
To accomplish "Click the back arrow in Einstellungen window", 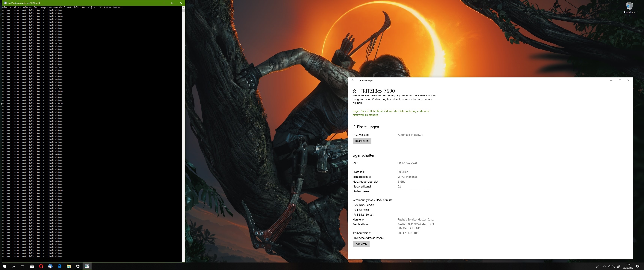I will pos(353,80).
